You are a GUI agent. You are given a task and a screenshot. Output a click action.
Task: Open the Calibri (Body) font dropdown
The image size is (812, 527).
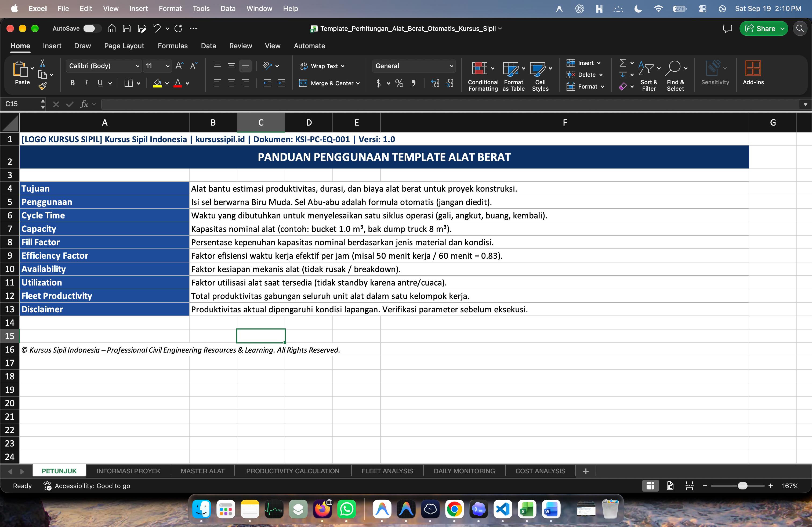tap(104, 66)
